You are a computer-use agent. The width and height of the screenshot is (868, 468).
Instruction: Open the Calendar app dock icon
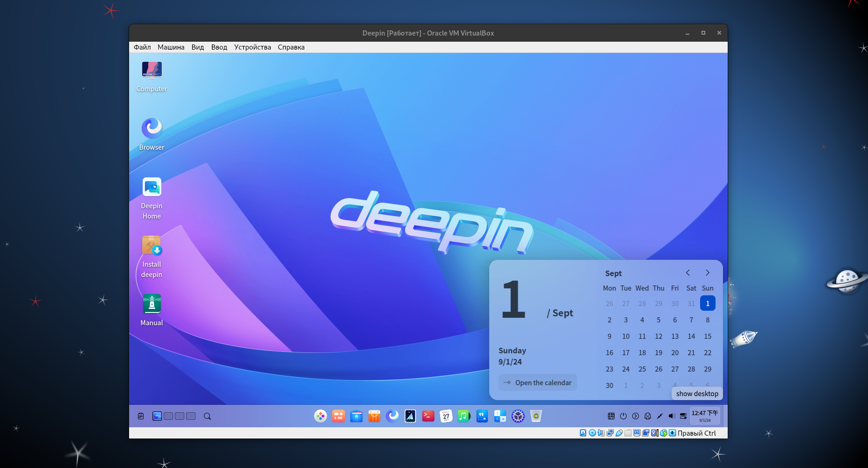click(446, 416)
